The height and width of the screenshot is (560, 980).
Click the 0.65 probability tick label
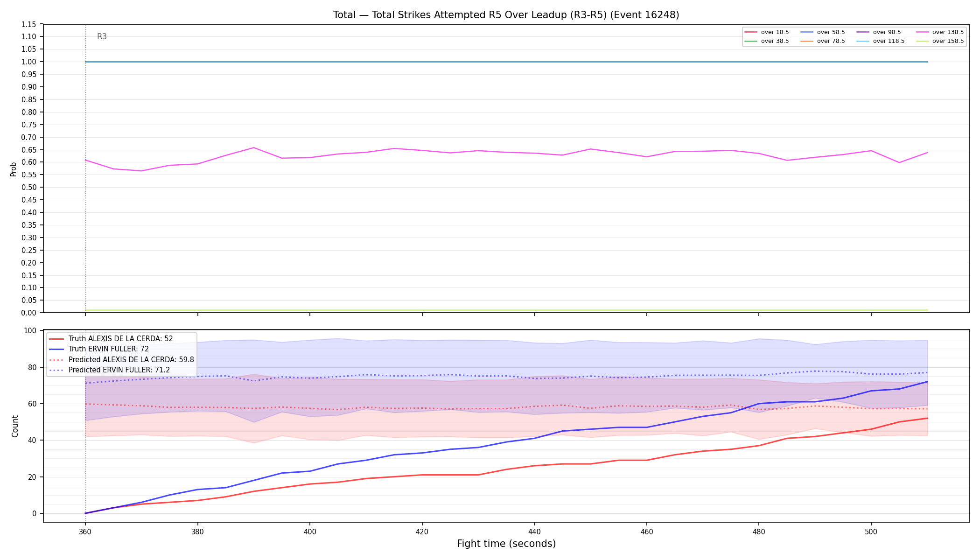tap(29, 150)
